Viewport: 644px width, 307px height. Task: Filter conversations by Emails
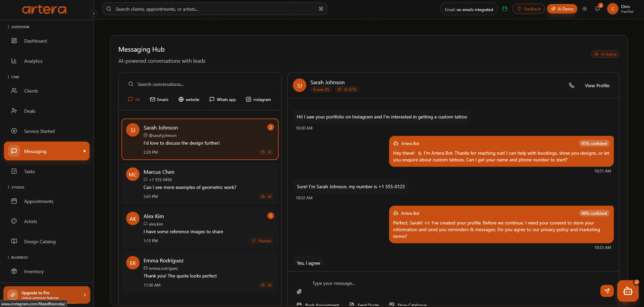click(x=159, y=100)
